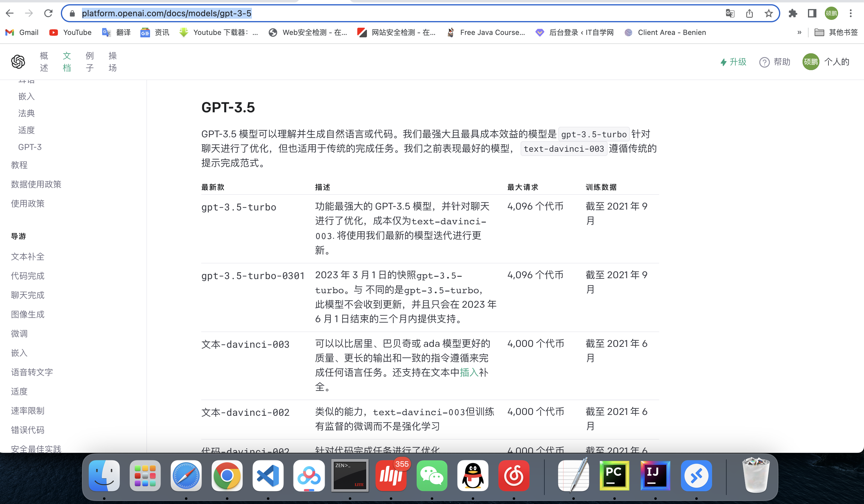Image resolution: width=864 pixels, height=504 pixels.
Task: Open the Youtube 下载器 bookmark
Action: 219,33
